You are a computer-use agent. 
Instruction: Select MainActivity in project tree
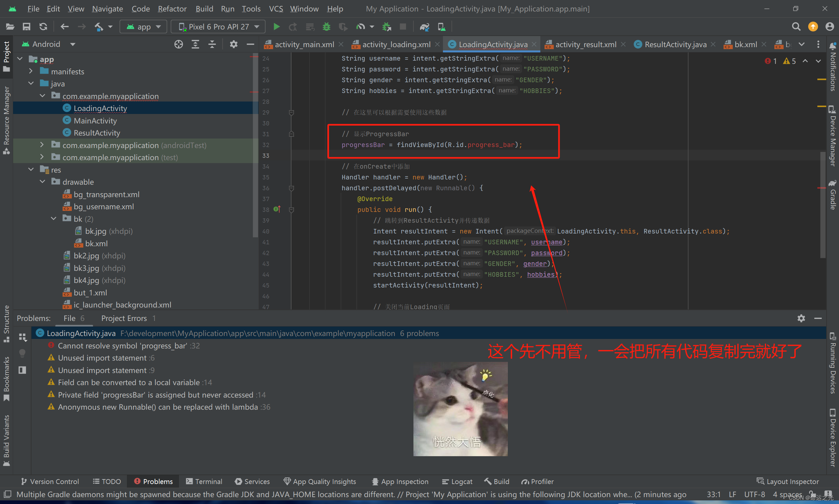coord(95,121)
